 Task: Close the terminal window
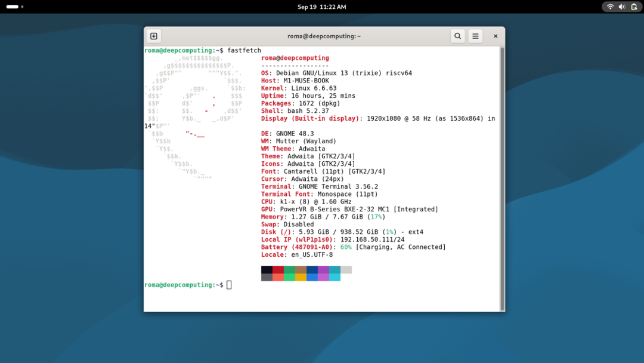click(495, 36)
